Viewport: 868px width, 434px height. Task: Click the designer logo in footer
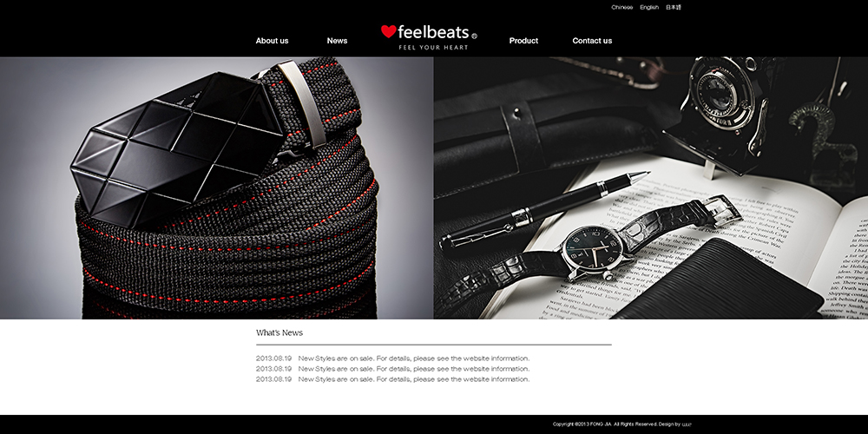687,424
